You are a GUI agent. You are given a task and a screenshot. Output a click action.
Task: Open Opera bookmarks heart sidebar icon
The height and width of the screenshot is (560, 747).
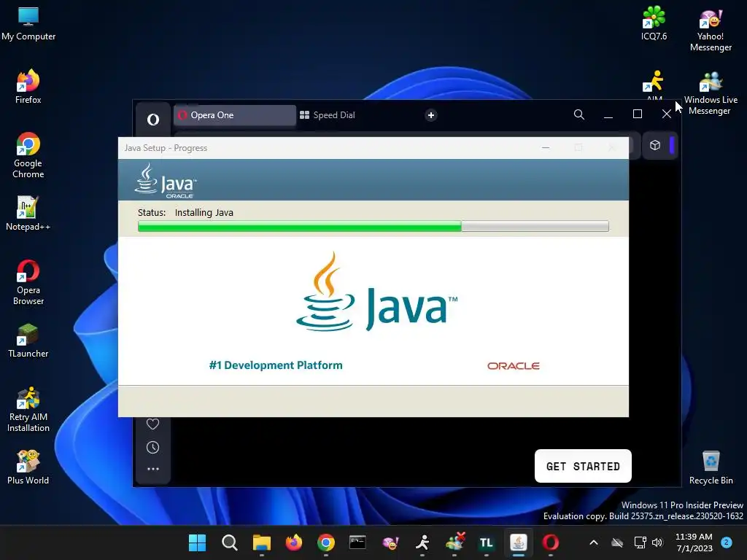click(x=152, y=424)
